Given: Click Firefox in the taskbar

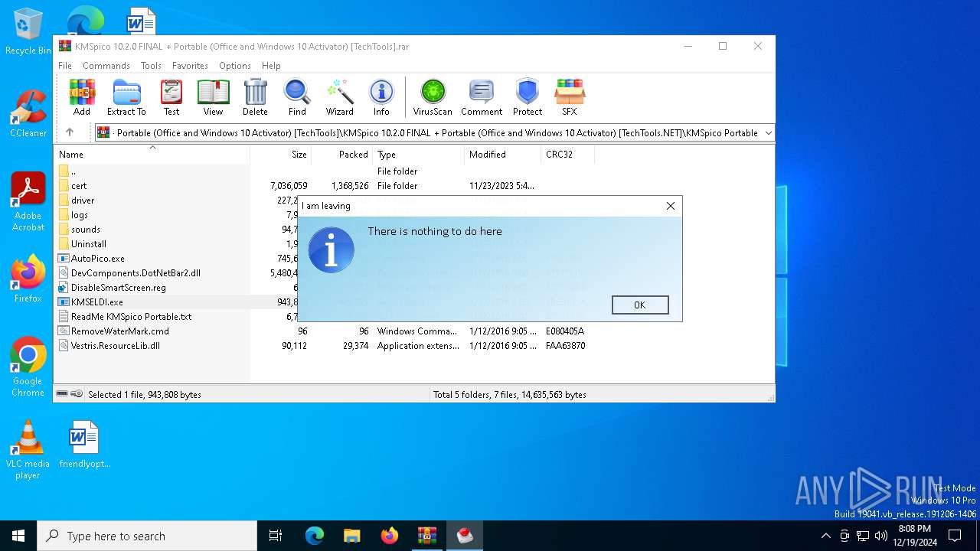Looking at the screenshot, I should [x=390, y=536].
